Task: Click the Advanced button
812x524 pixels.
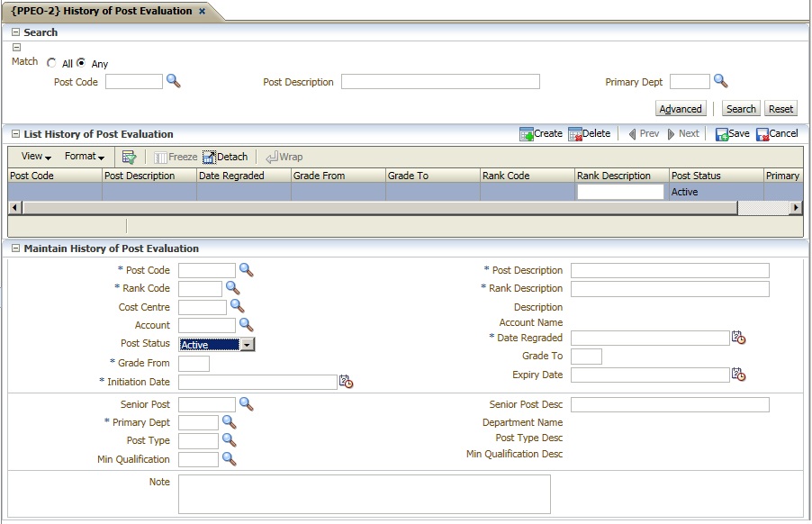Action: [x=681, y=109]
